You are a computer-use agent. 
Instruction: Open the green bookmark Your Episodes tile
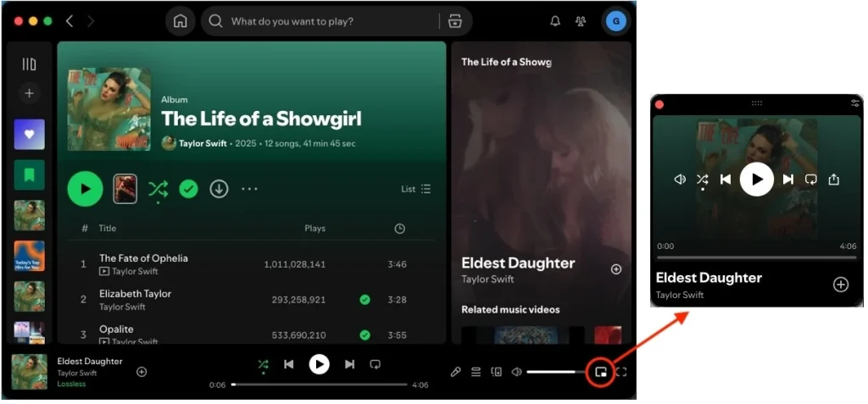pyautogui.click(x=30, y=174)
